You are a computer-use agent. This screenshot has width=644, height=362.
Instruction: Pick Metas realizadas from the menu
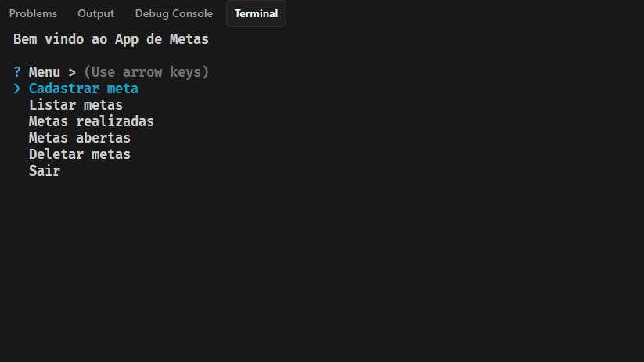[91, 121]
